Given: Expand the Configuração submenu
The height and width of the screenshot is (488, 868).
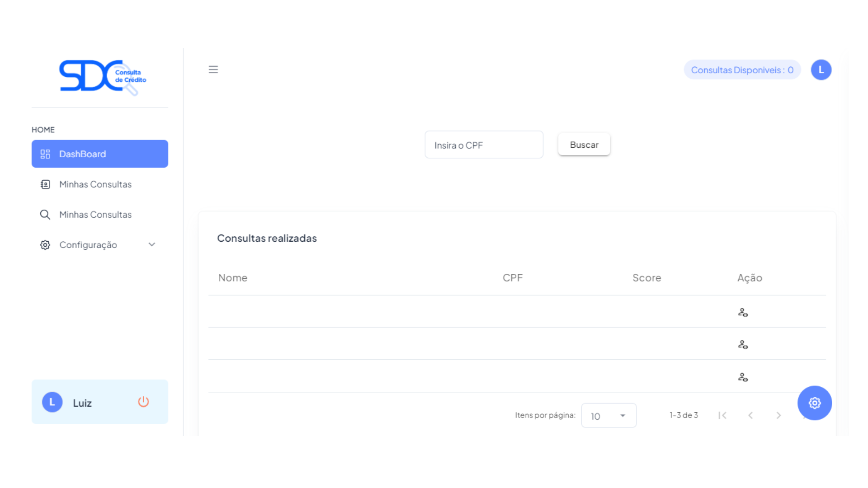Looking at the screenshot, I should coord(152,244).
